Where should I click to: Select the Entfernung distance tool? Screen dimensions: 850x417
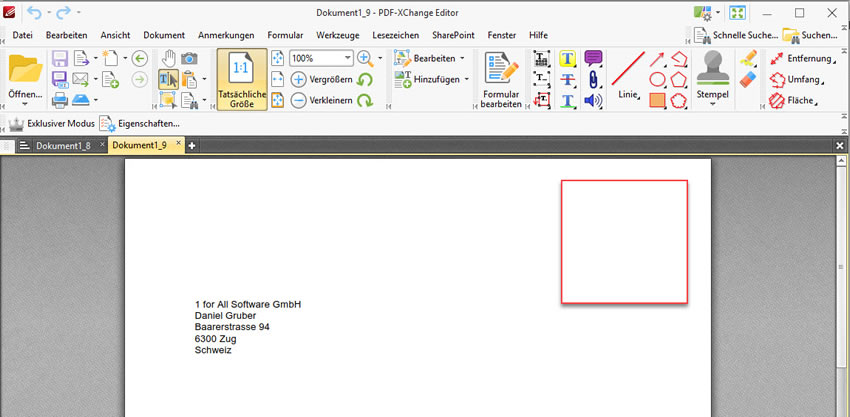point(802,58)
